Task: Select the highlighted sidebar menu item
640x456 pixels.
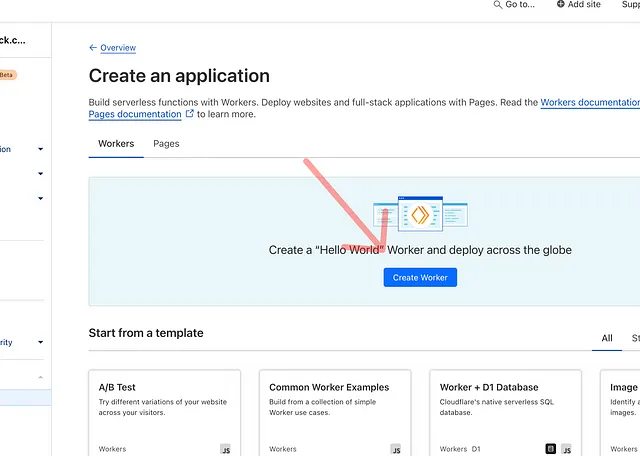Action: coord(25,398)
